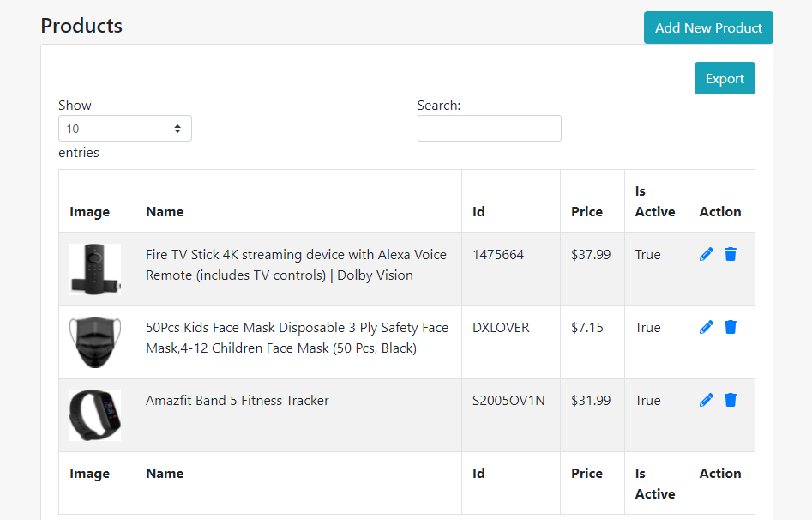Click the $37.99 price cell
This screenshot has height=520, width=812.
point(591,255)
